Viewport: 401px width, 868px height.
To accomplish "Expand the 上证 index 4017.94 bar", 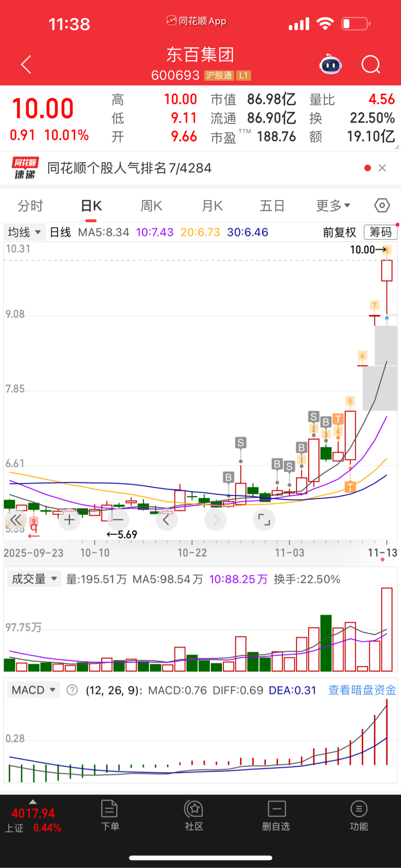I will pos(33,817).
